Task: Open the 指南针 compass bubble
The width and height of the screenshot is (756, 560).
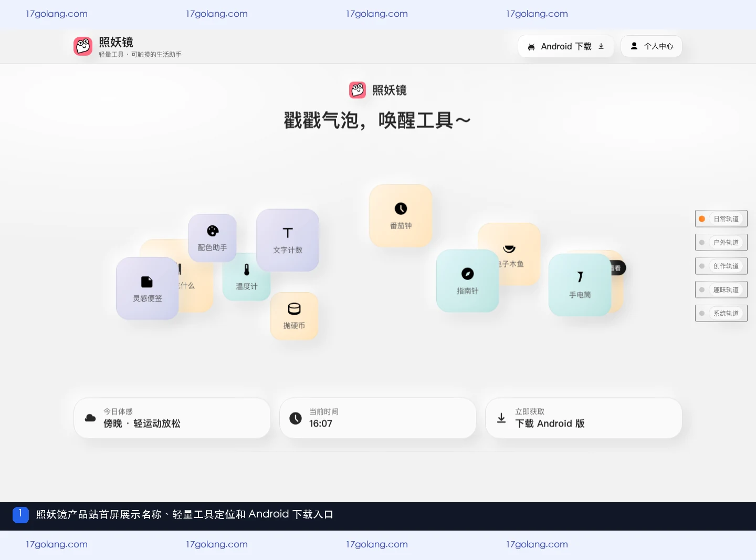Action: [x=467, y=281]
